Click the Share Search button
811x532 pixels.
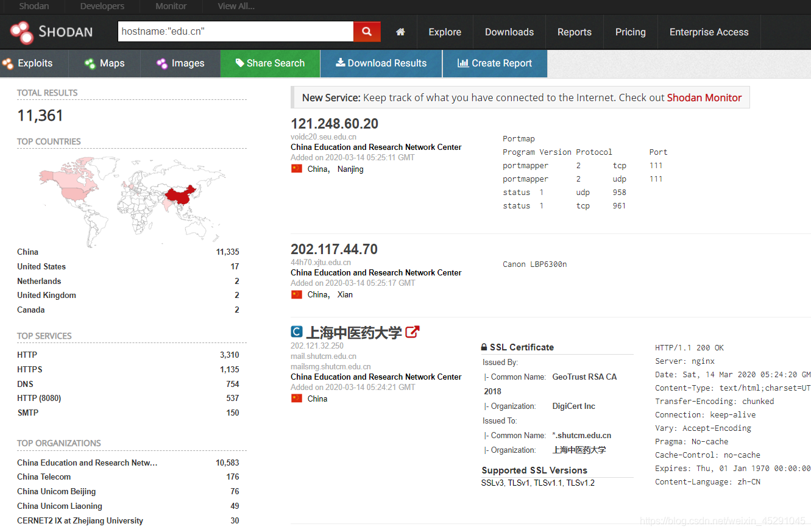[x=270, y=63]
